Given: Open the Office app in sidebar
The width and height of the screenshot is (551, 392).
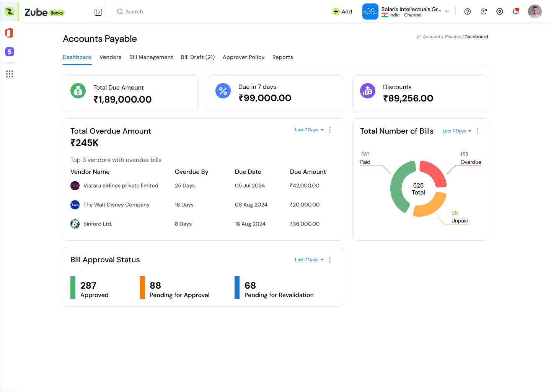Looking at the screenshot, I should pyautogui.click(x=9, y=33).
